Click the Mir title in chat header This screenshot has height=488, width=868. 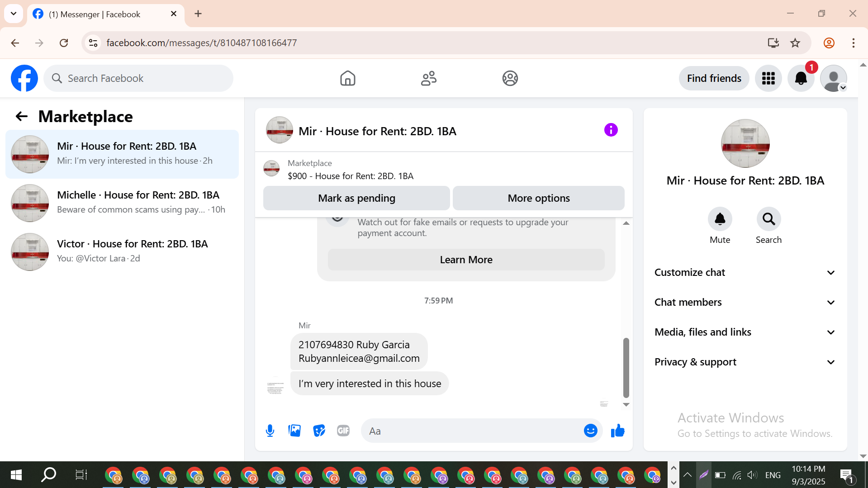(377, 131)
